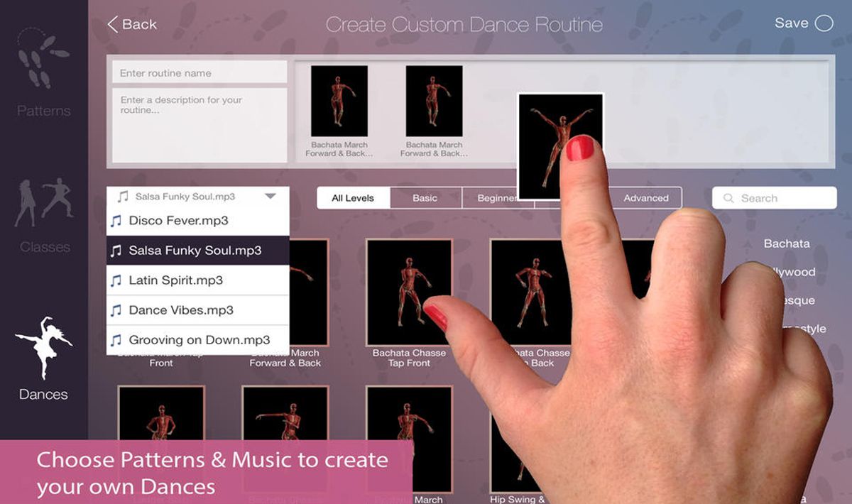852x504 pixels.
Task: Switch to the All Levels filter tab
Action: coord(354,198)
